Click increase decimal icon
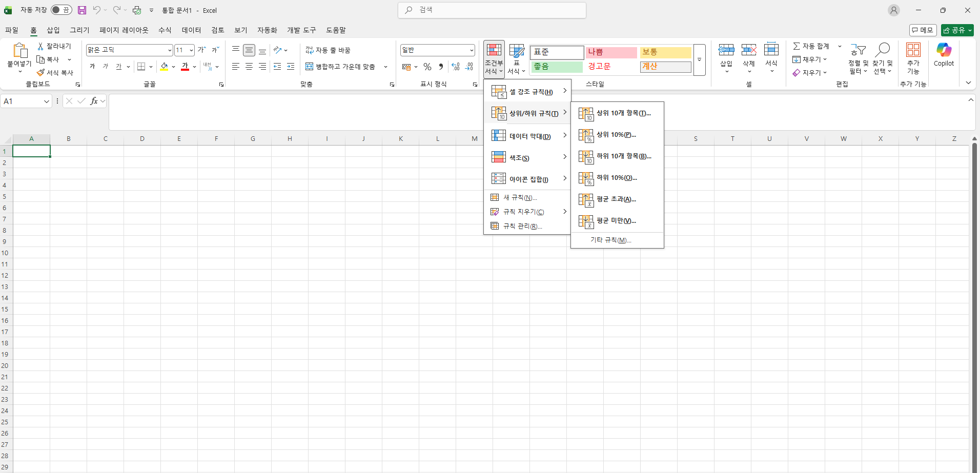 click(x=456, y=67)
